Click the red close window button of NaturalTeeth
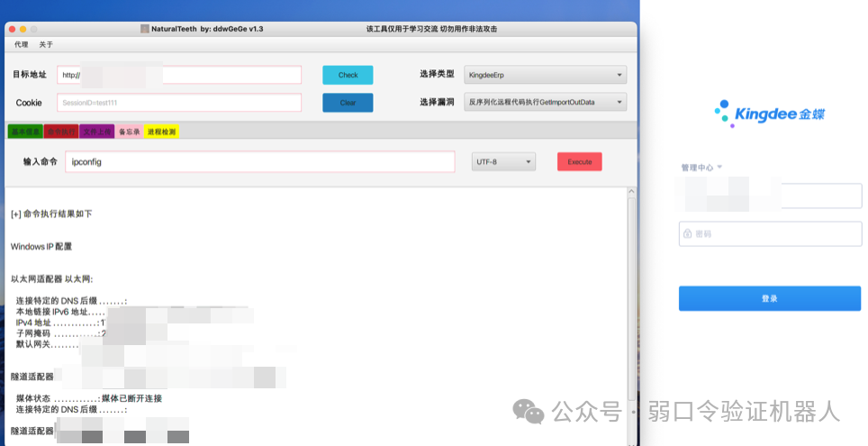868x446 pixels. coord(13,29)
